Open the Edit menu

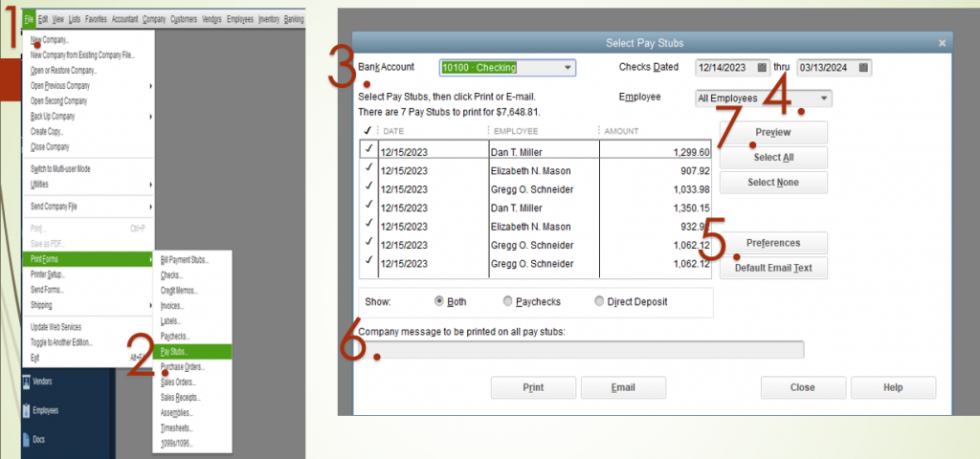[43, 19]
